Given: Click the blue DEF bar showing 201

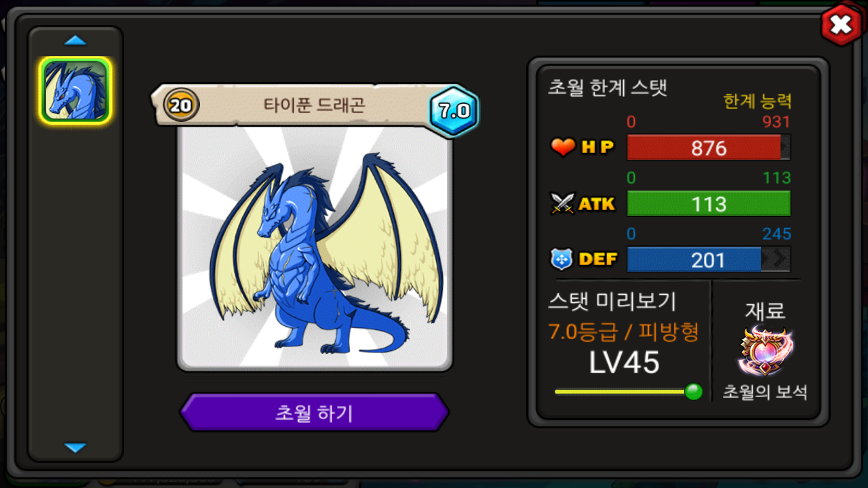Looking at the screenshot, I should coord(709,260).
